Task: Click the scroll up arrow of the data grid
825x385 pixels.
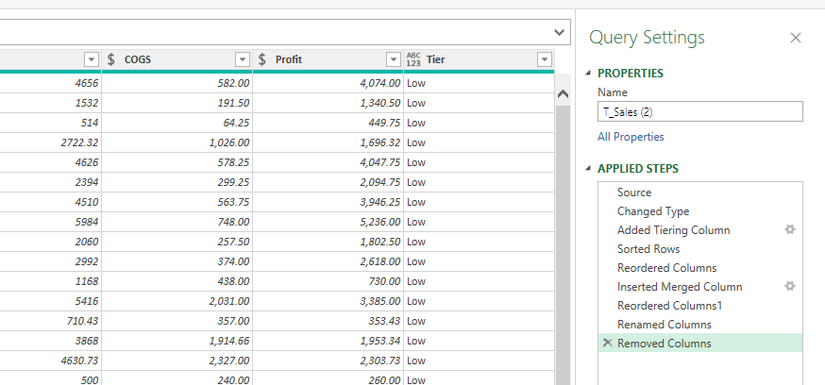Action: click(562, 94)
